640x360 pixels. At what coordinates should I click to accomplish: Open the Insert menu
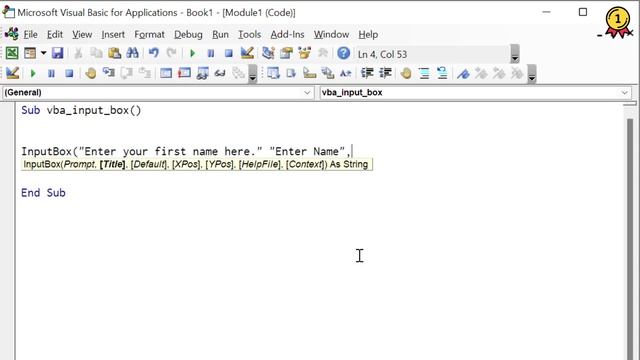pyautogui.click(x=113, y=35)
